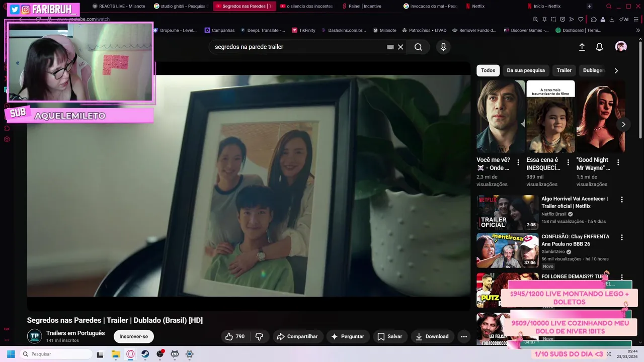644x362 pixels.
Task: Open the 'DeepL Translate' bookmark
Action: [262, 30]
